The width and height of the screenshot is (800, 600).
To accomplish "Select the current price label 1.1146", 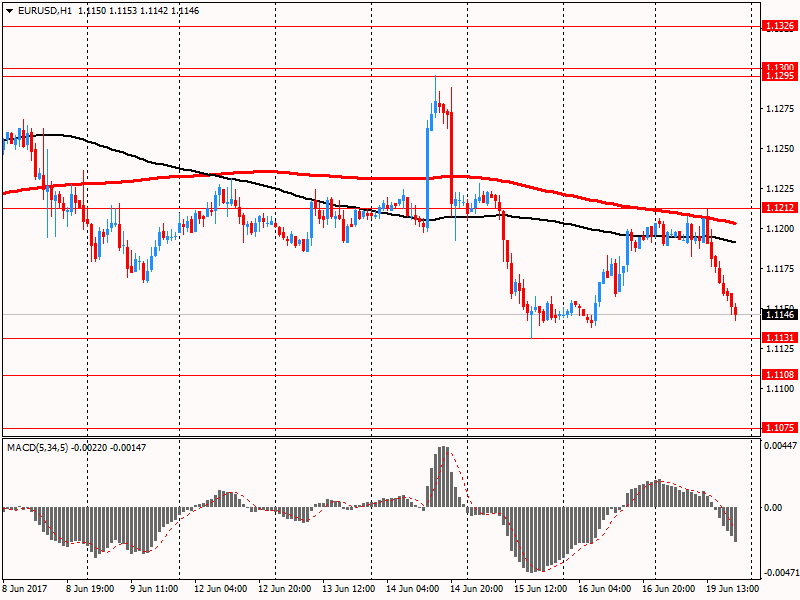I will (780, 314).
